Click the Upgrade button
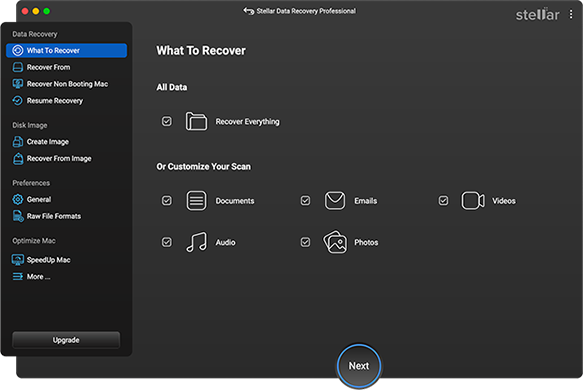The width and height of the screenshot is (583, 390). (66, 340)
